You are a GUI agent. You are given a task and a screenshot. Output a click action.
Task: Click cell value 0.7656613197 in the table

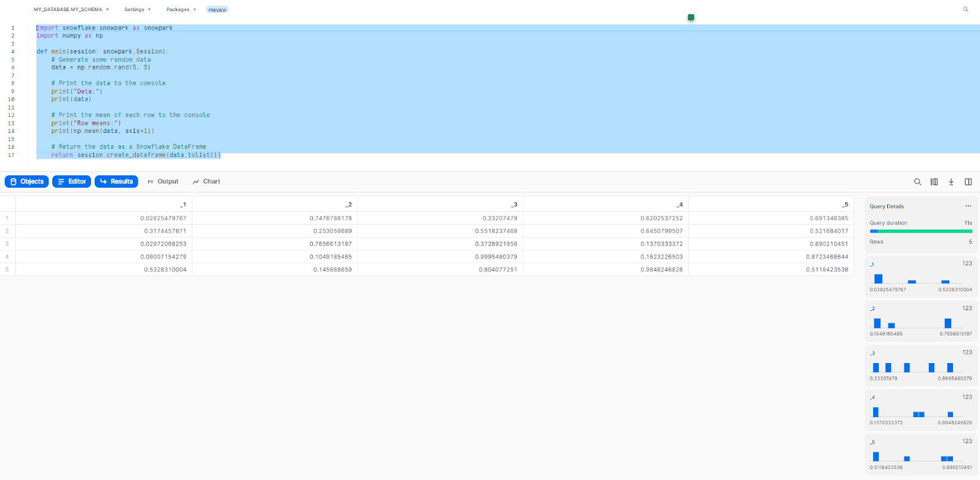[331, 244]
